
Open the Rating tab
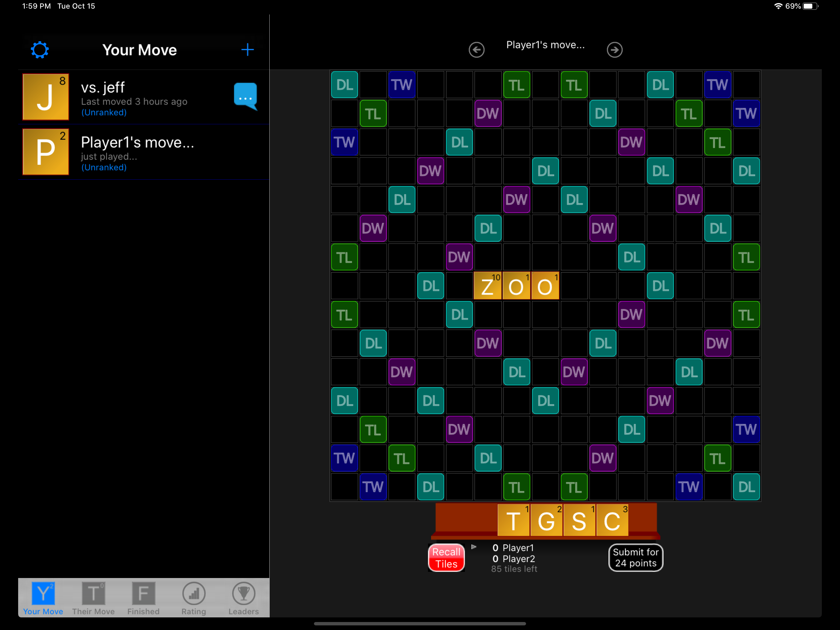(194, 598)
